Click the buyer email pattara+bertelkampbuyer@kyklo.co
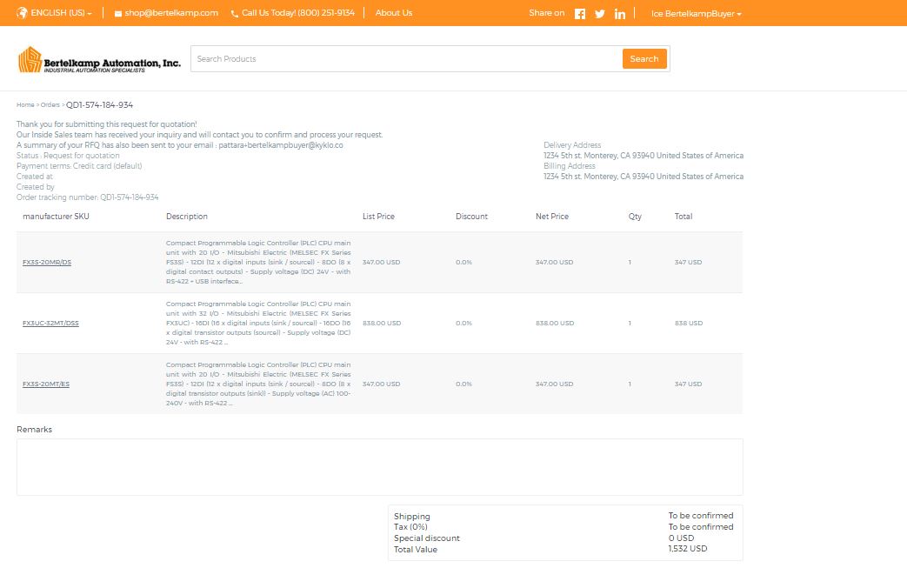This screenshot has width=907, height=588. [281, 145]
